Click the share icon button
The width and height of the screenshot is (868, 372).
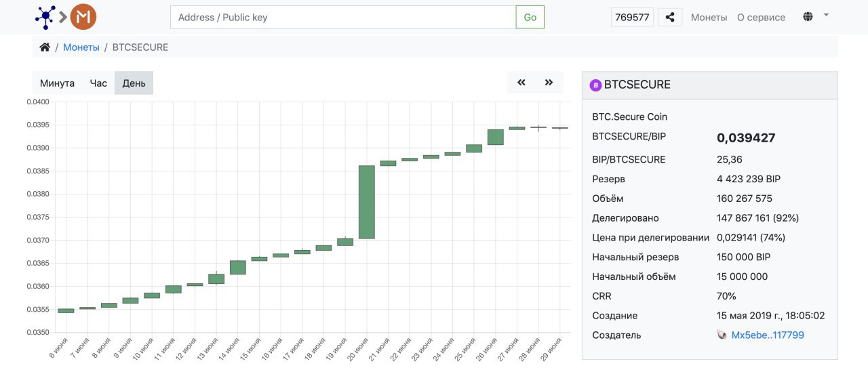[x=670, y=18]
